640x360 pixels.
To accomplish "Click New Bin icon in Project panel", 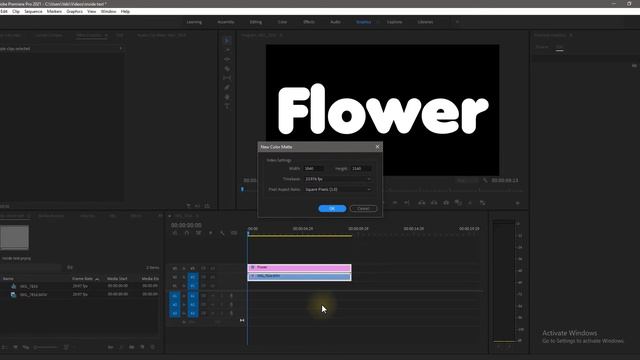I will [131, 347].
